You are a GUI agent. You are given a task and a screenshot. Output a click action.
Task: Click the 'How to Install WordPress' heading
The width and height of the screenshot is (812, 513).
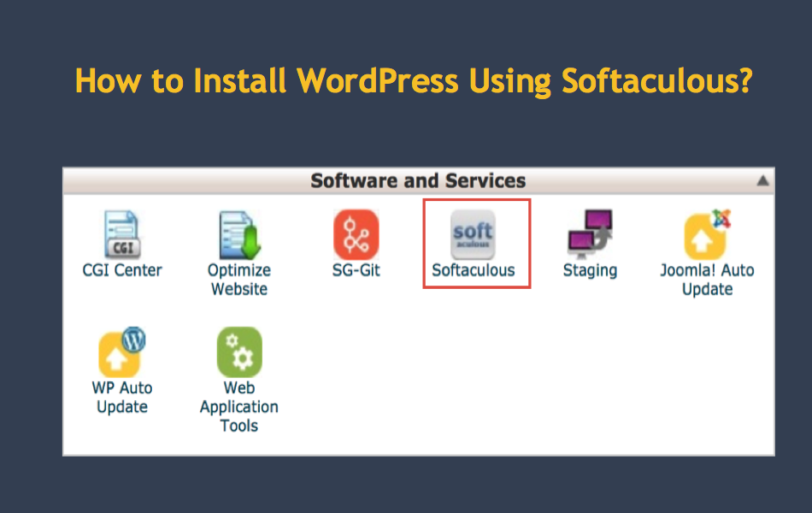413,81
